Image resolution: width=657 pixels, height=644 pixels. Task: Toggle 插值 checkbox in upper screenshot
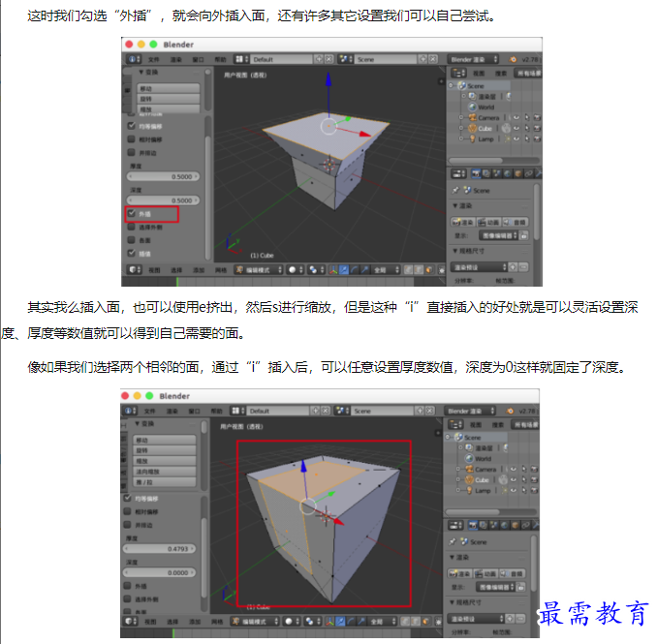[x=132, y=254]
